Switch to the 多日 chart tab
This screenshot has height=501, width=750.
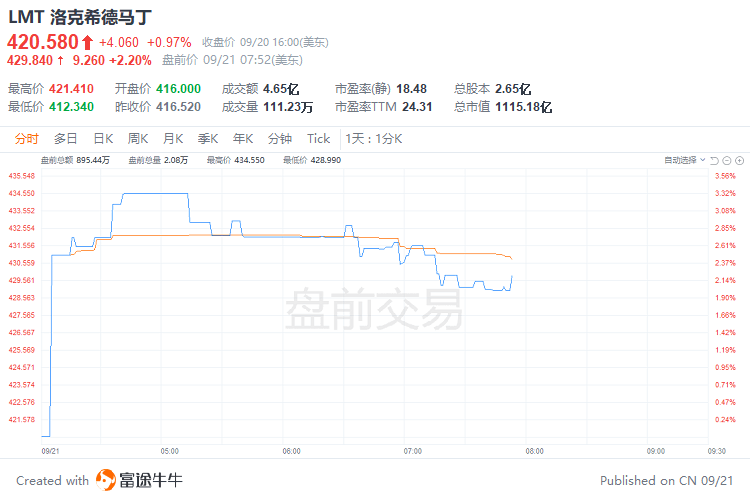66,139
